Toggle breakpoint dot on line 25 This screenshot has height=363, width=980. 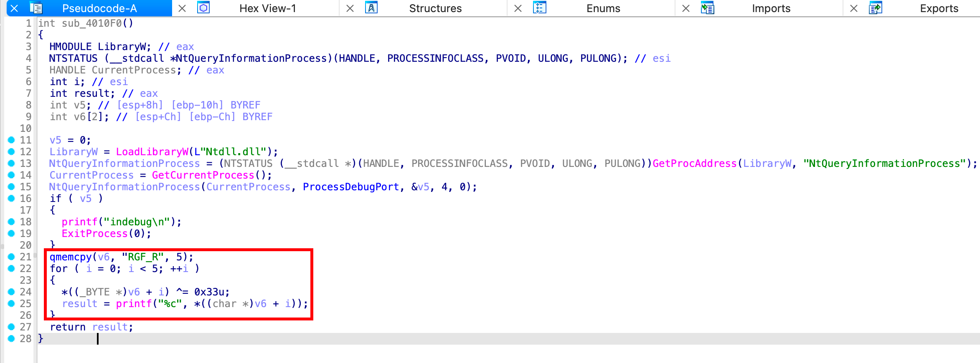click(x=11, y=304)
